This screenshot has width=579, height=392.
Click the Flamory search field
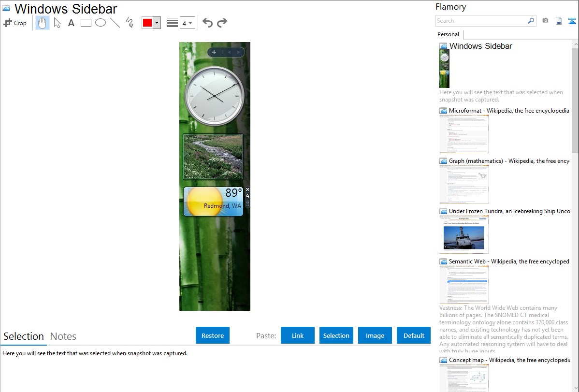pos(481,21)
